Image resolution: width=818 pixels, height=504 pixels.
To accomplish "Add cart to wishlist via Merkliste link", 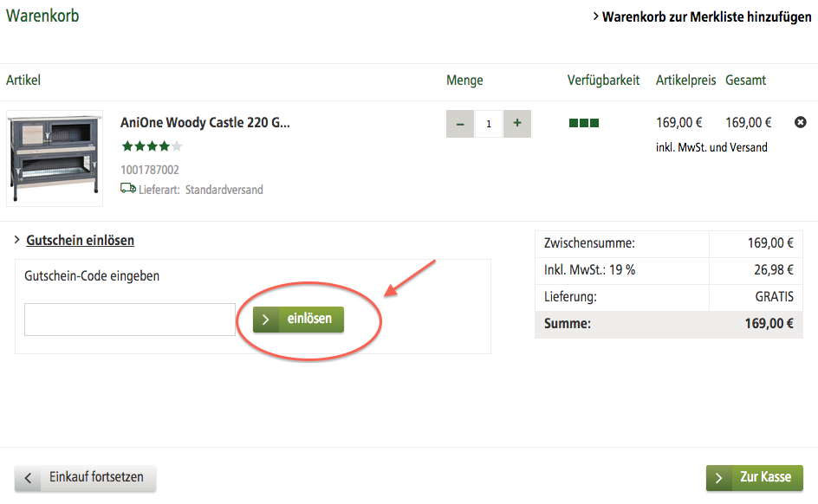I will 706,16.
